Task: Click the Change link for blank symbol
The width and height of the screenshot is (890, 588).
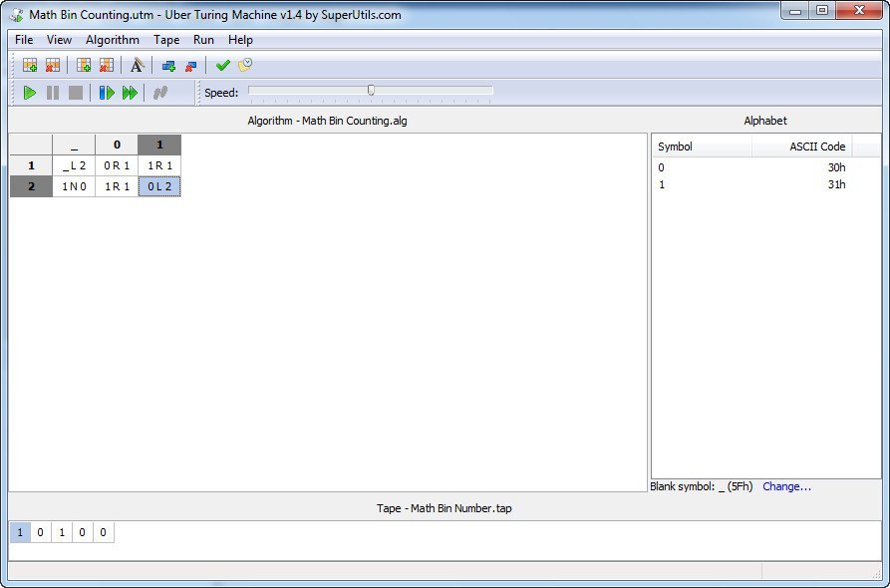Action: (786, 486)
